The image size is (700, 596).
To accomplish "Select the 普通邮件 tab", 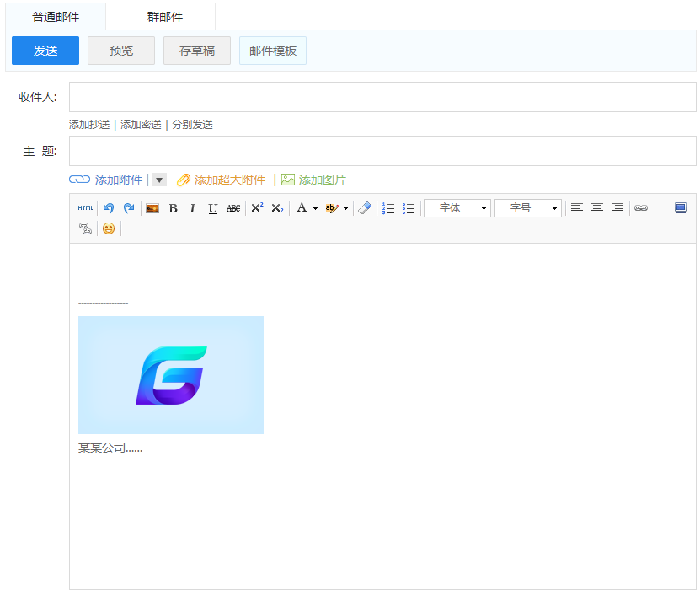I will [x=56, y=17].
